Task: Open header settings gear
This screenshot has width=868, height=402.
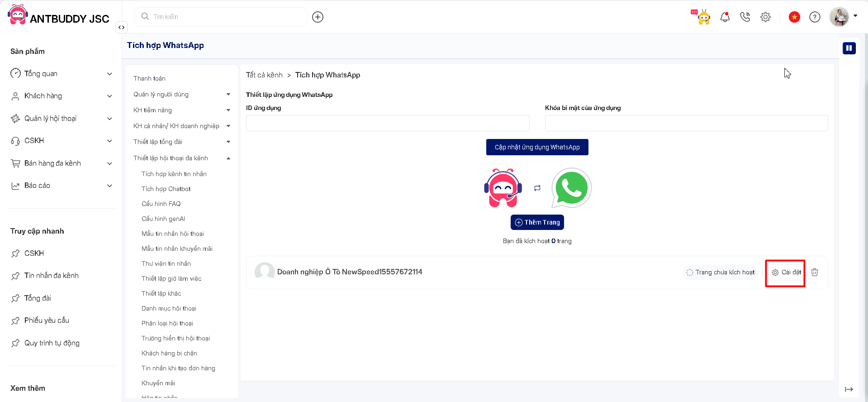Action: (x=765, y=17)
